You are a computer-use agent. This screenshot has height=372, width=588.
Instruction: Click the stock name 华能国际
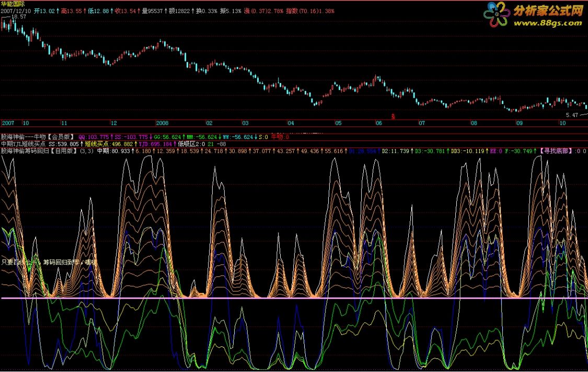tap(13, 4)
